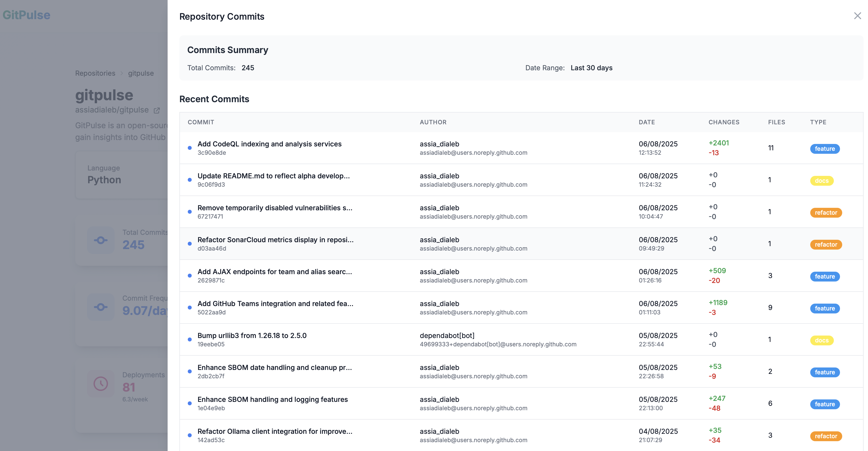Click commit hash 19eebe05
Screen dimensions: 868x451
tap(211, 344)
